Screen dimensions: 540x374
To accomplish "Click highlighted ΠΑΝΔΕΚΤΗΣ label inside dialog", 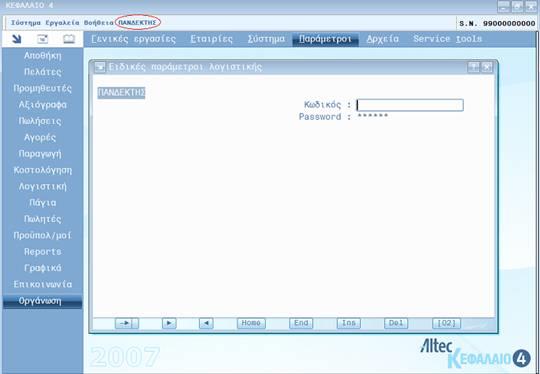I will click(x=121, y=93).
